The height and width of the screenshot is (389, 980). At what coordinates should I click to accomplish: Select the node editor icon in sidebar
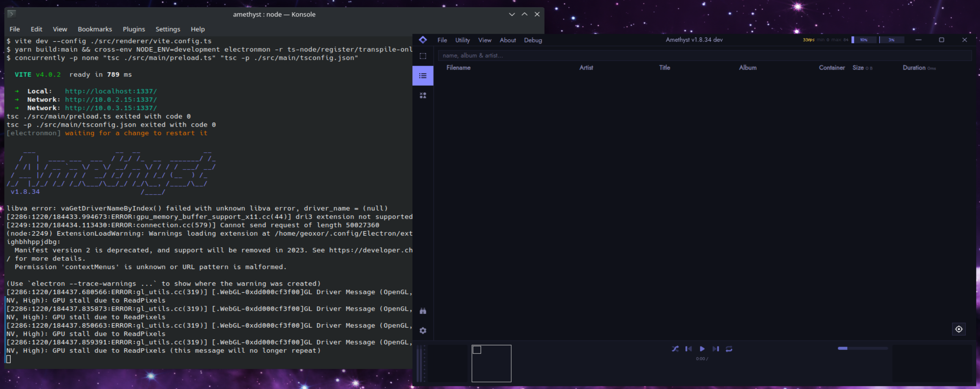point(423,95)
